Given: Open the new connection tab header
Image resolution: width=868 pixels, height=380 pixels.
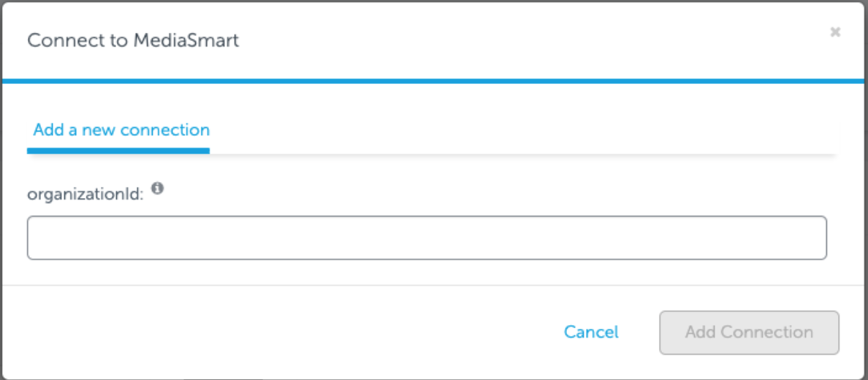Looking at the screenshot, I should coord(121,130).
